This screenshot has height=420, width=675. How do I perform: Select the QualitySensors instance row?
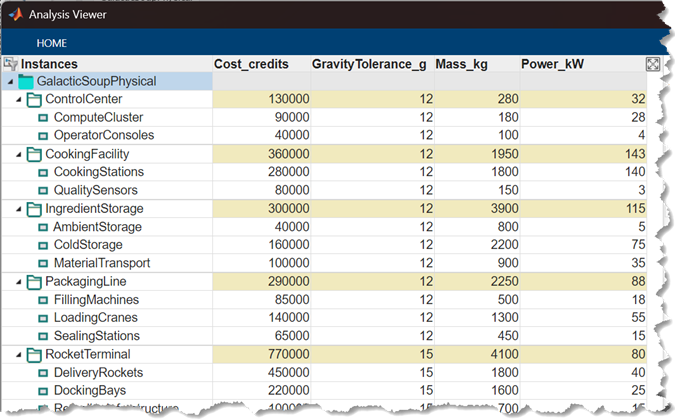click(x=95, y=190)
